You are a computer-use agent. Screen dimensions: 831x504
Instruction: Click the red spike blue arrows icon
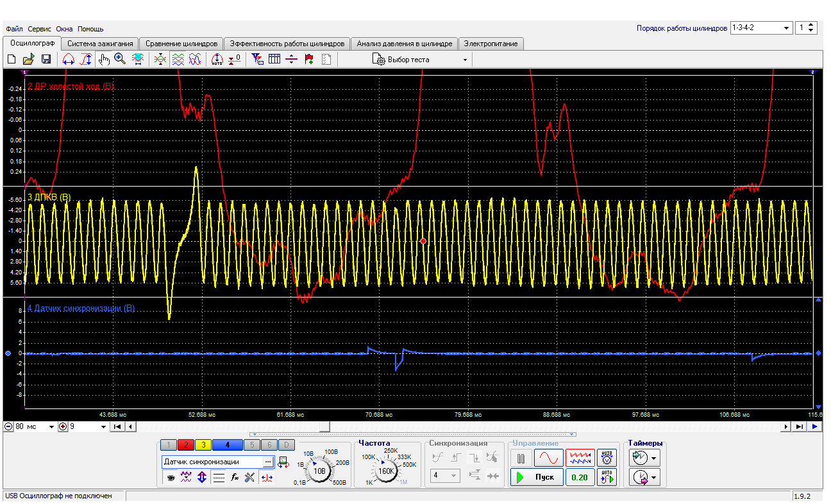click(x=267, y=478)
